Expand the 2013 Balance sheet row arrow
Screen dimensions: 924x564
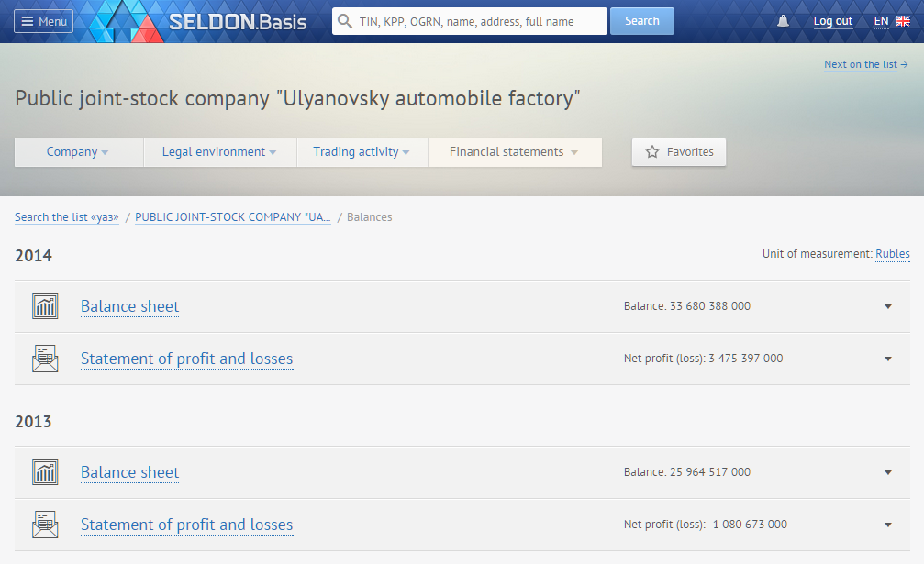(887, 472)
